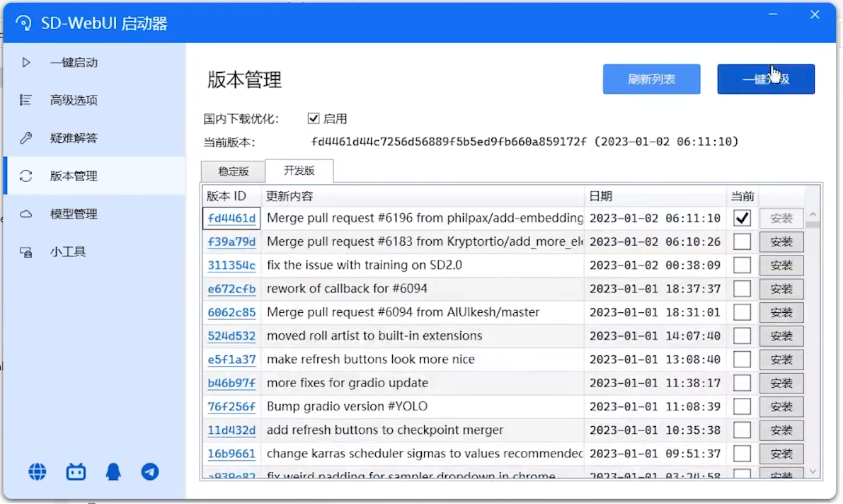Switch to the 稳定版 tab

click(x=233, y=171)
